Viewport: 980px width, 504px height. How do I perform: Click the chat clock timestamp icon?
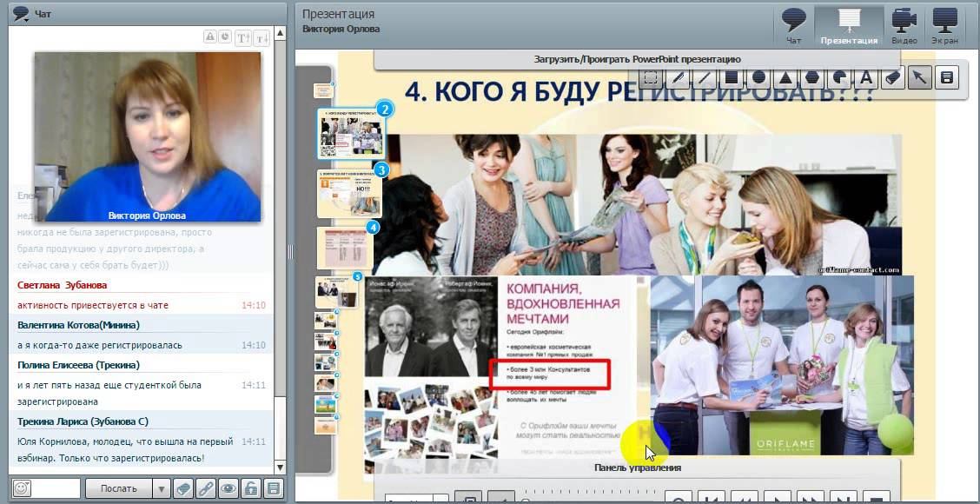[225, 36]
